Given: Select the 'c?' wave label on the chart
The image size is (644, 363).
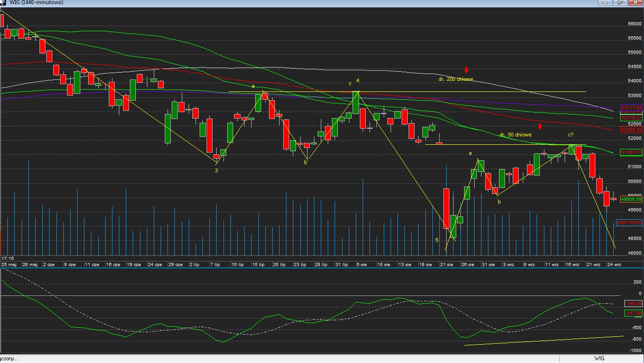Looking at the screenshot, I should [x=571, y=135].
